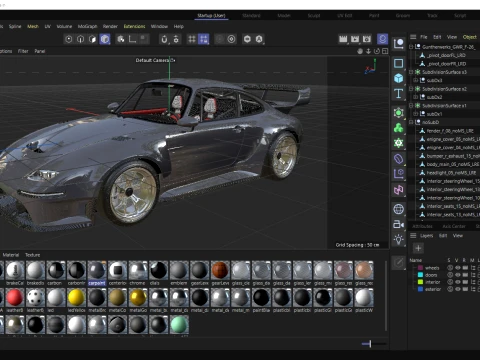The width and height of the screenshot is (480, 360).
Task: Collapse SubdivisionSurface x1 tree node
Action: [411, 105]
